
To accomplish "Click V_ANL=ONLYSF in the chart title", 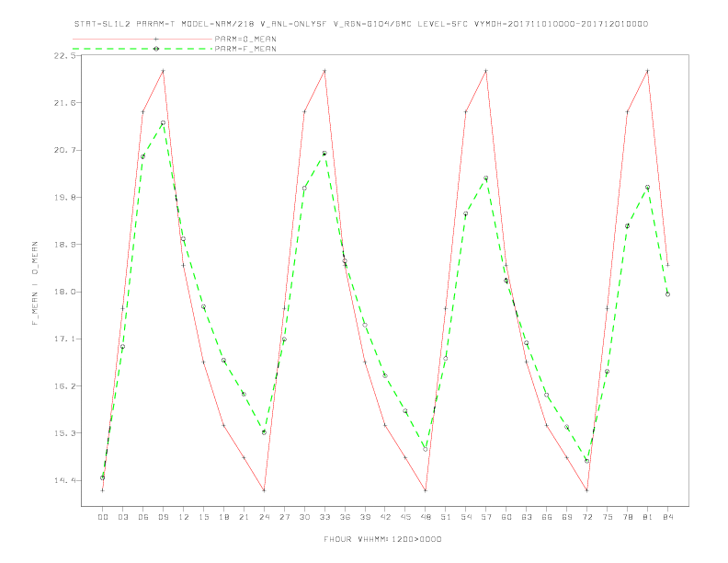I will (x=293, y=24).
